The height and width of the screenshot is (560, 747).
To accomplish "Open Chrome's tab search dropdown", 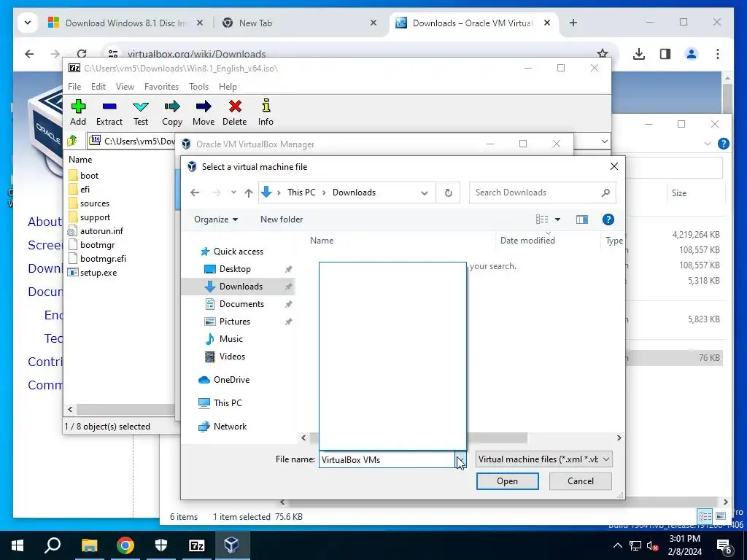I will pyautogui.click(x=28, y=23).
